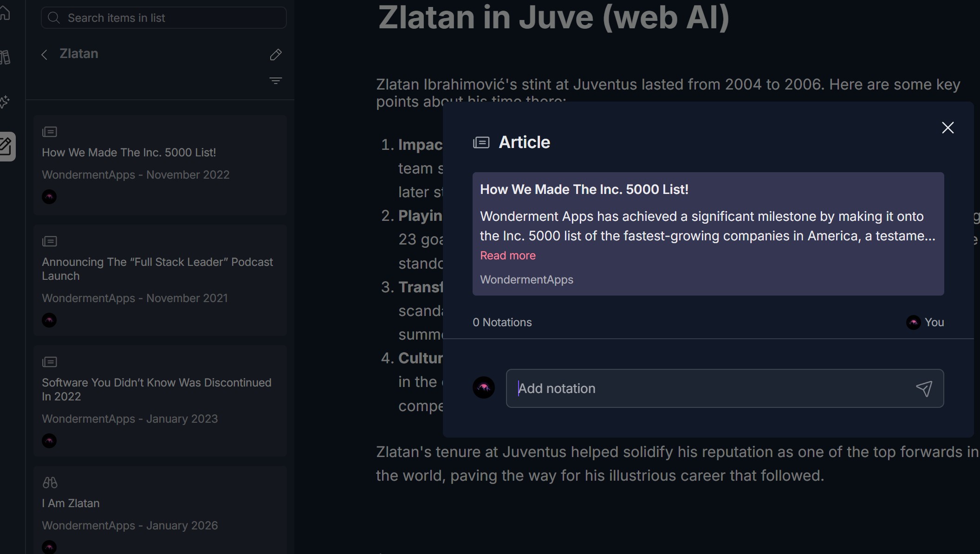980x554 pixels.
Task: Open the Library books icon in the sidebar
Action: coord(5,57)
